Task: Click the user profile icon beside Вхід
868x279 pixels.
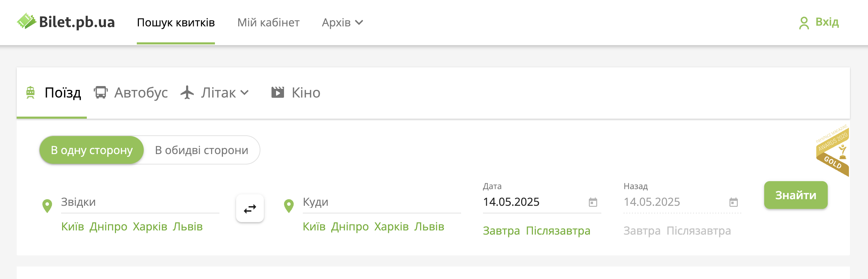Action: 804,23
